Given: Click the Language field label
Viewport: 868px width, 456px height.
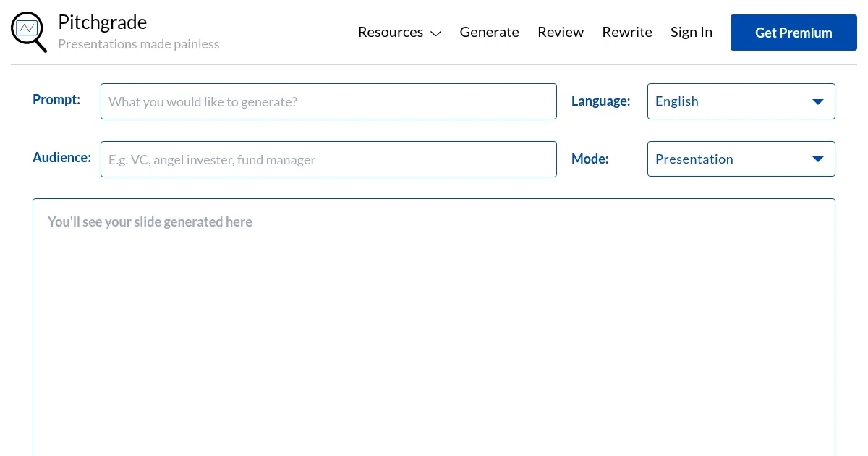Looking at the screenshot, I should 600,101.
